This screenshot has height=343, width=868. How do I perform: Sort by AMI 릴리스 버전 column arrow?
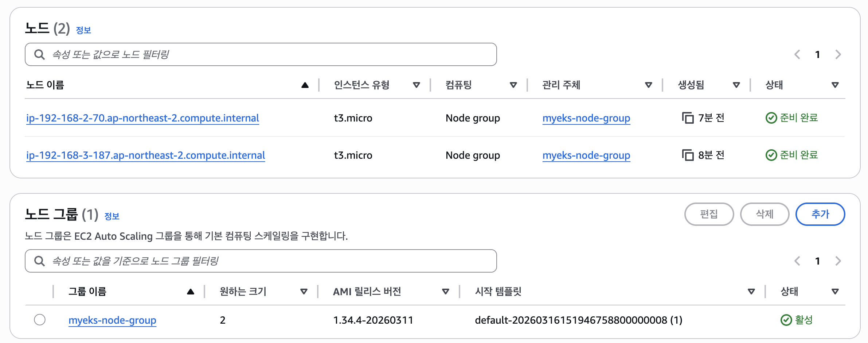445,292
